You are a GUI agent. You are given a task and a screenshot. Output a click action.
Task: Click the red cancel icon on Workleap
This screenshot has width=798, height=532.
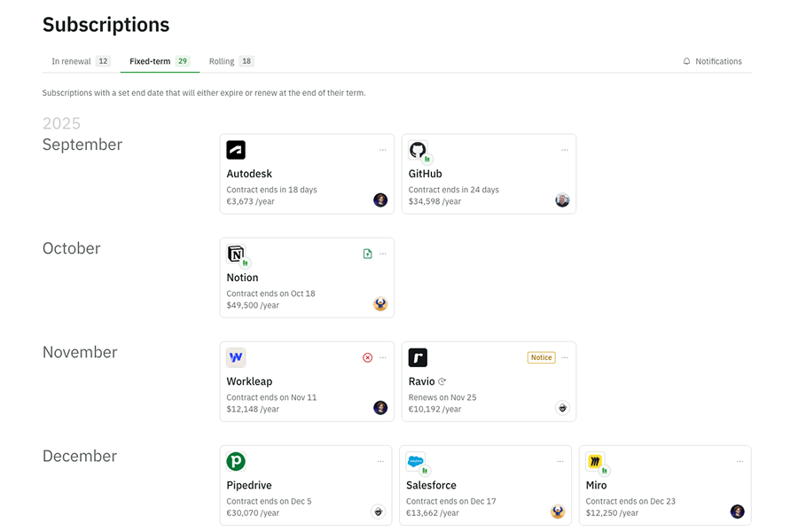[368, 357]
